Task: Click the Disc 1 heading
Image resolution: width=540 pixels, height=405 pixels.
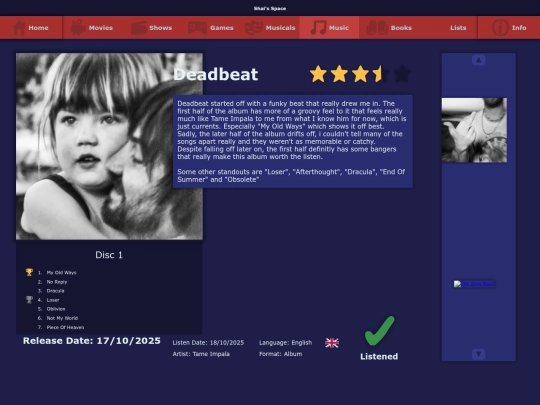Action: tap(109, 255)
